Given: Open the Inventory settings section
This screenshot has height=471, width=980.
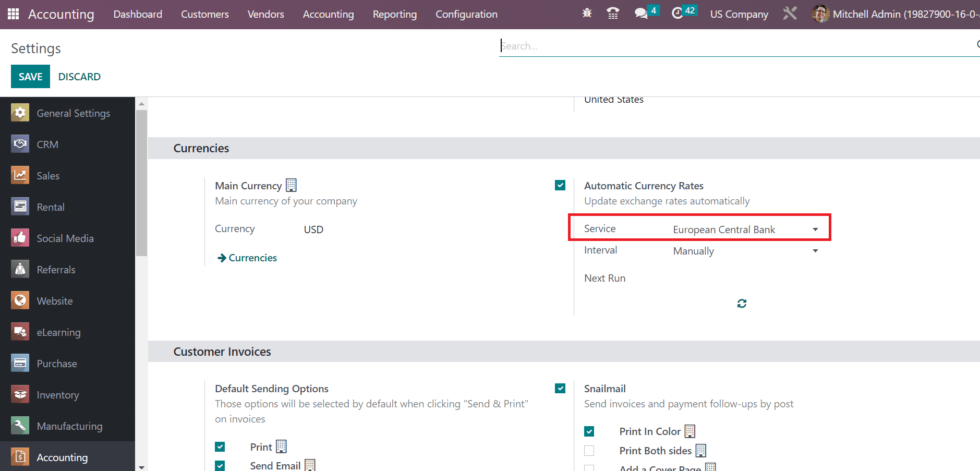Looking at the screenshot, I should (x=58, y=394).
